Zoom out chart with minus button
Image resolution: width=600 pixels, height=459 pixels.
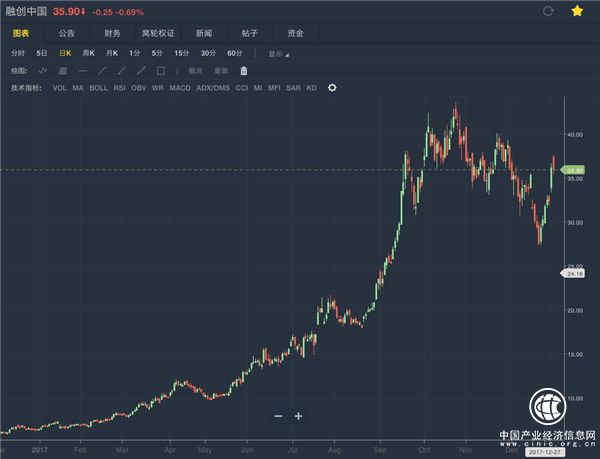[278, 415]
